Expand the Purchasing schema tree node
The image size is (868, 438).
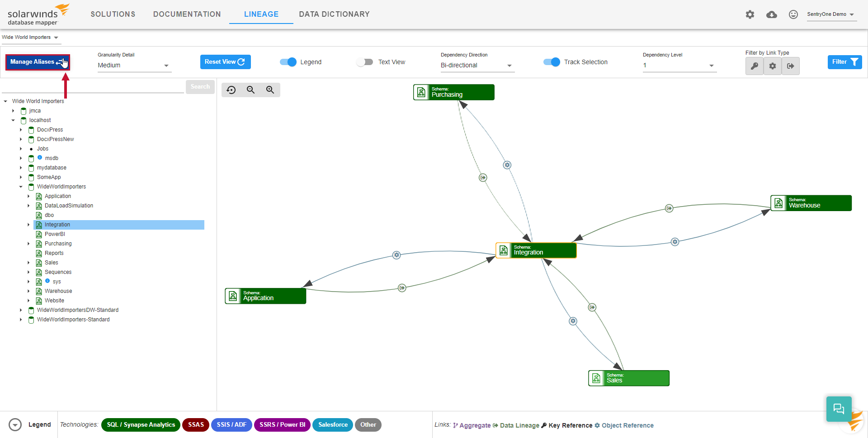click(x=28, y=244)
